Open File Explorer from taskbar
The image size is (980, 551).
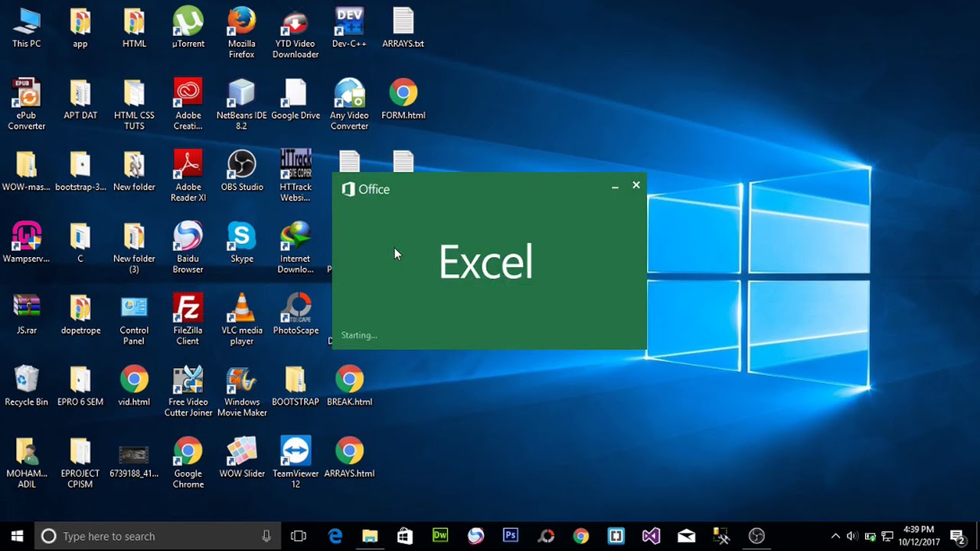coord(370,536)
